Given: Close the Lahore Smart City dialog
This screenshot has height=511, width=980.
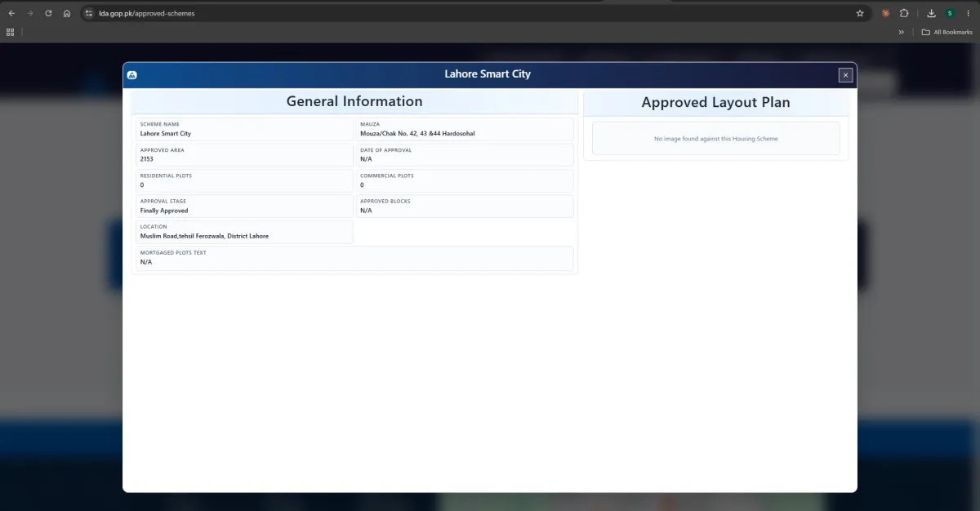Looking at the screenshot, I should tap(846, 75).
